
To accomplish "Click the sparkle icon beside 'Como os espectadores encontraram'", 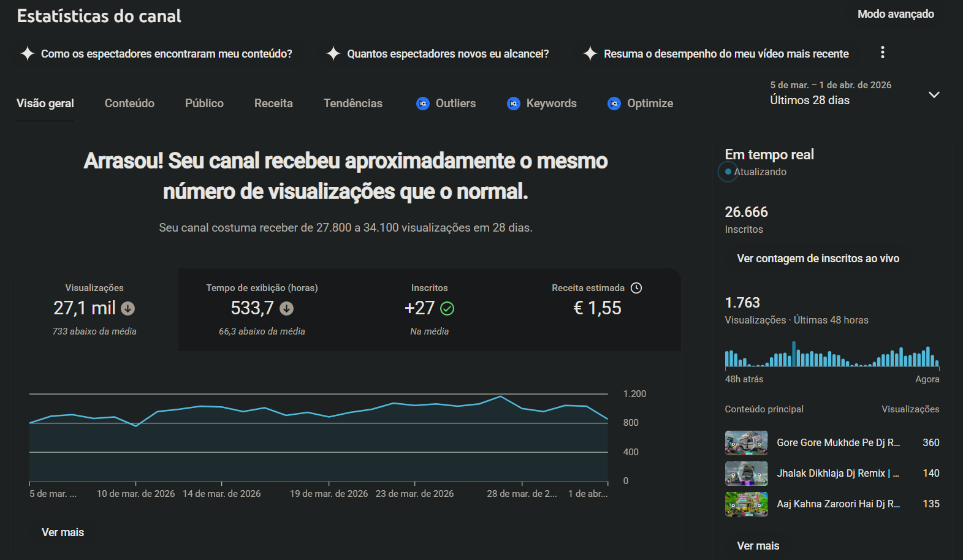I will click(x=28, y=53).
